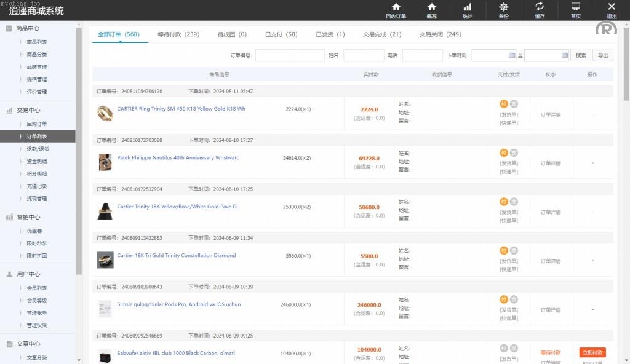The width and height of the screenshot is (630, 364).
Task: Click the 订单编号 input field
Action: (290, 55)
